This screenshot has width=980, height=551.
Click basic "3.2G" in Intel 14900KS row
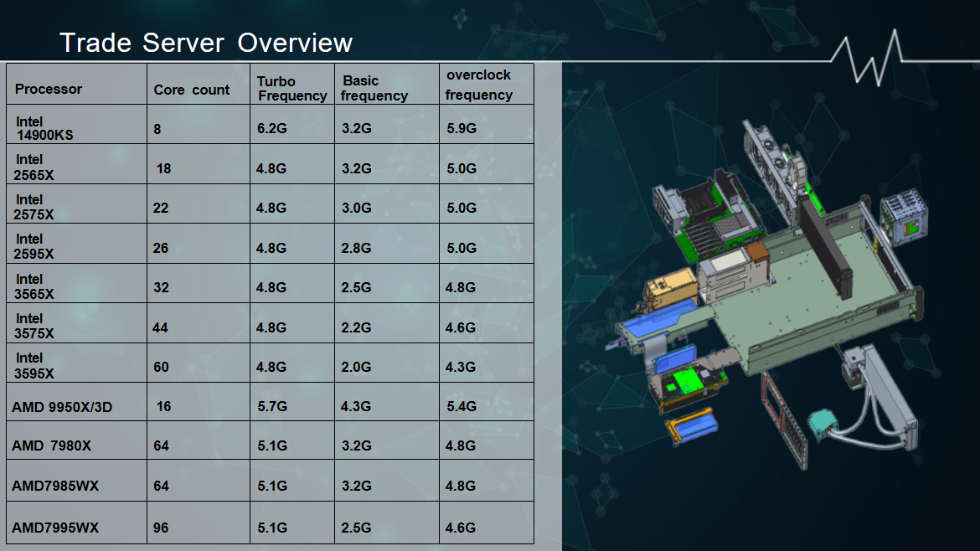pos(356,128)
